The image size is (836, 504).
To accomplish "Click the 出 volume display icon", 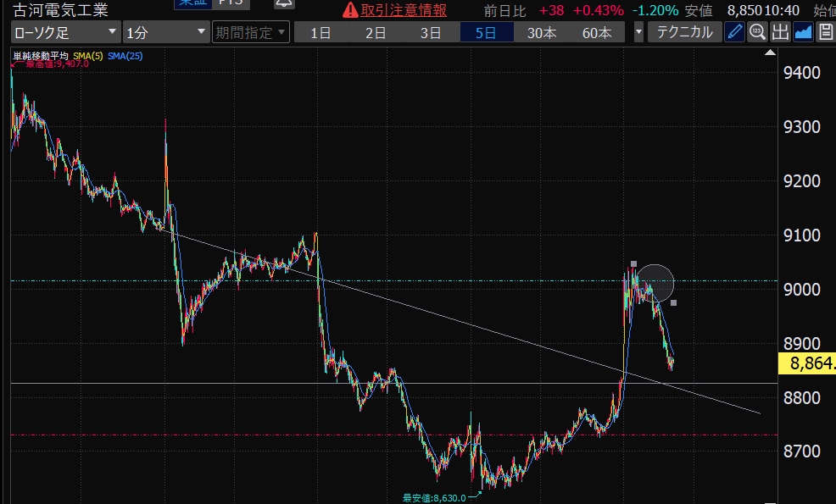I will point(780,33).
